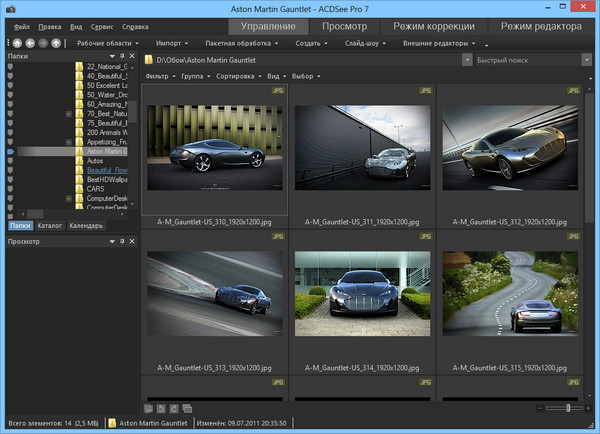Switch to the Каталог tab
Image resolution: width=600 pixels, height=434 pixels.
pyautogui.click(x=51, y=226)
